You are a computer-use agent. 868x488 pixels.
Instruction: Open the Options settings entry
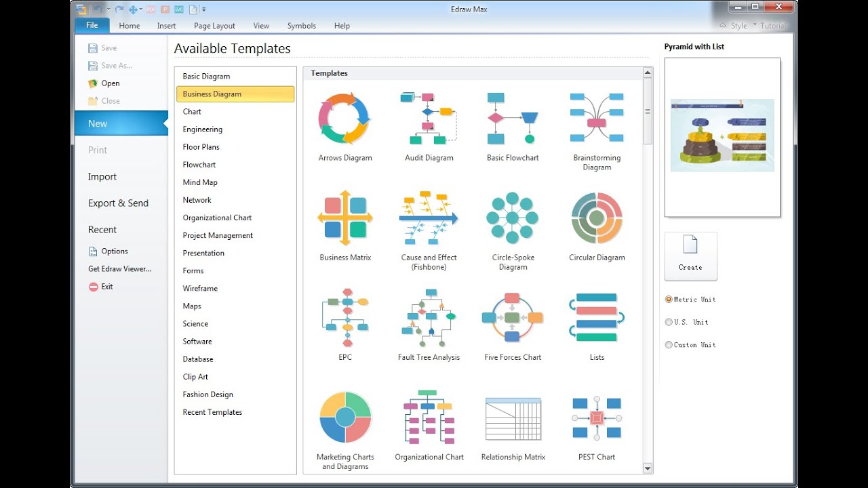tap(108, 251)
